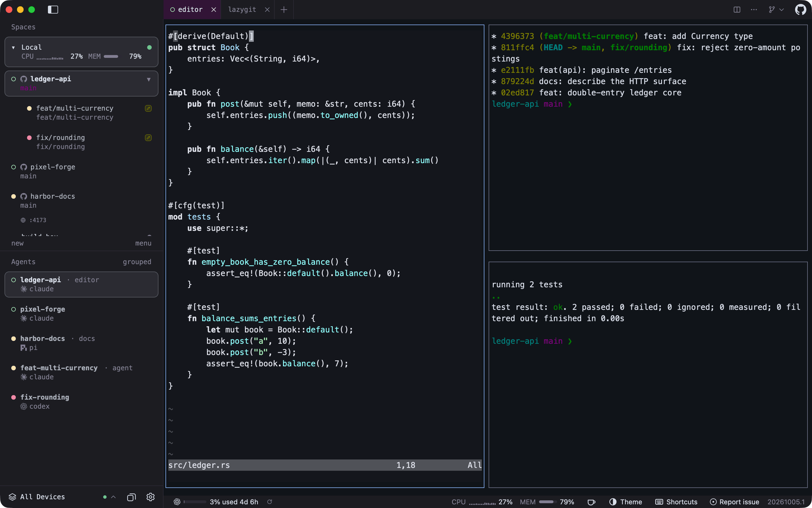Select harbor-docs pi agent
Screen dimensions: 812x508
coord(81,343)
